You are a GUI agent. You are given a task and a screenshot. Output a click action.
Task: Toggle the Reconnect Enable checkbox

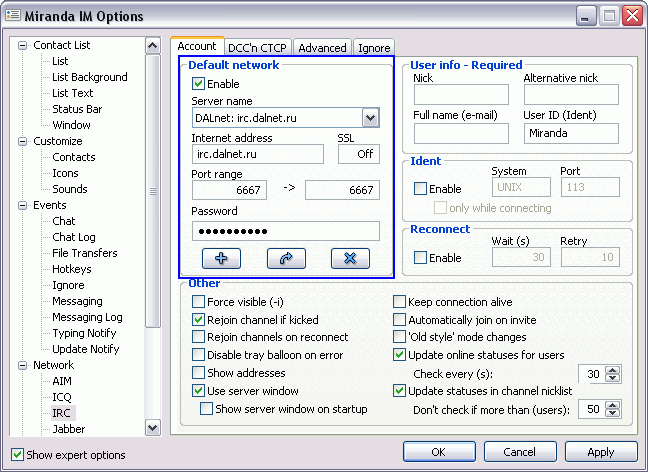click(x=420, y=257)
